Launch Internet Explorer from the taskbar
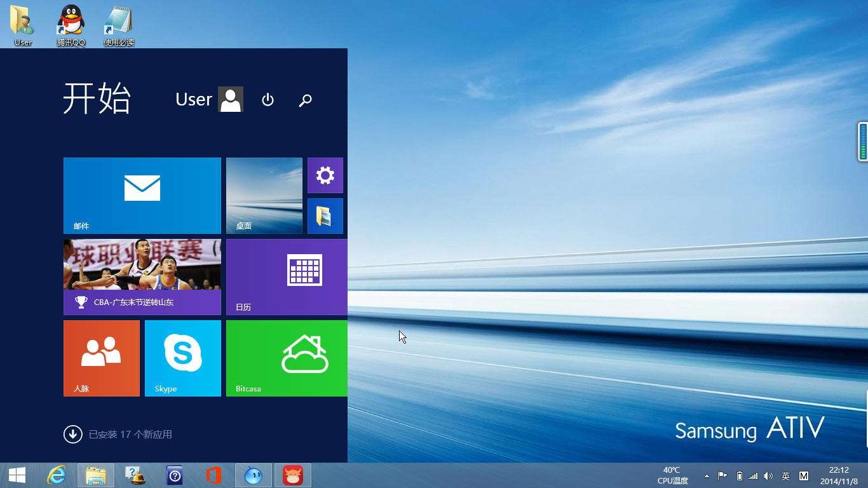This screenshot has height=488, width=868. pyautogui.click(x=56, y=475)
